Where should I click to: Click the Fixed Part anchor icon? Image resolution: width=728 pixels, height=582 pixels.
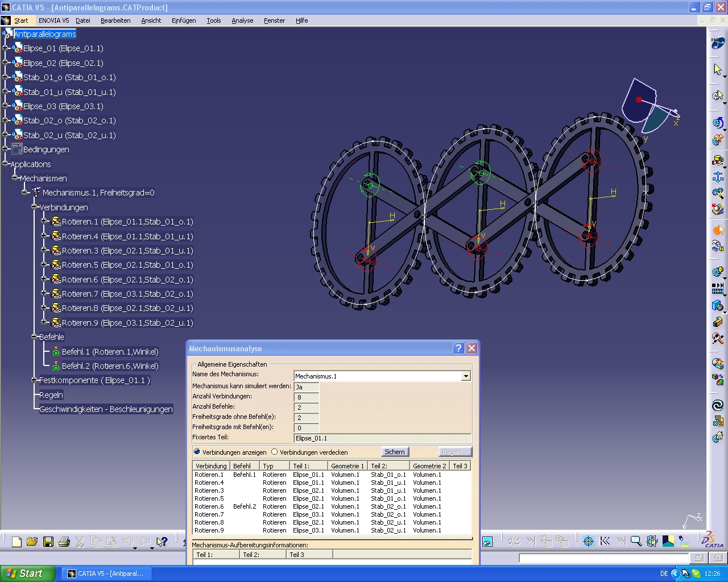[718, 177]
